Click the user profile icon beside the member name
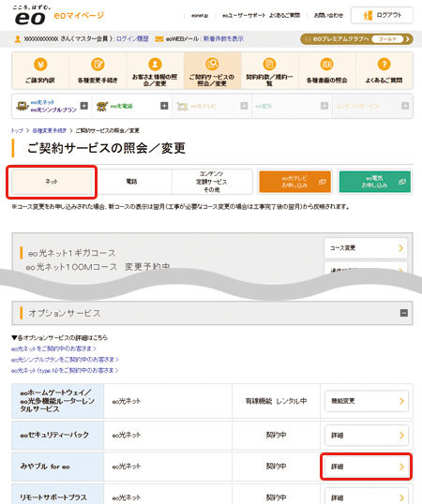 tap(18, 39)
